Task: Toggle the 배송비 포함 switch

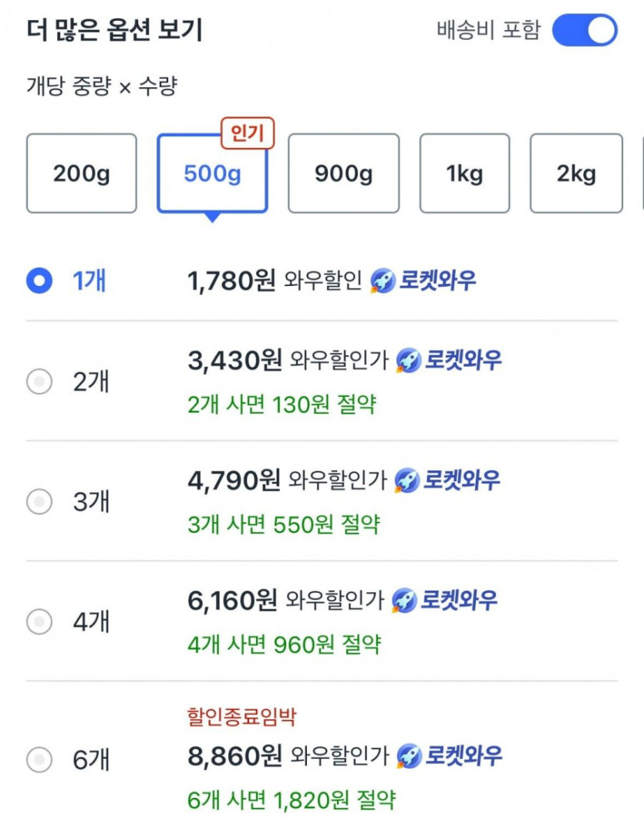Action: (x=585, y=31)
